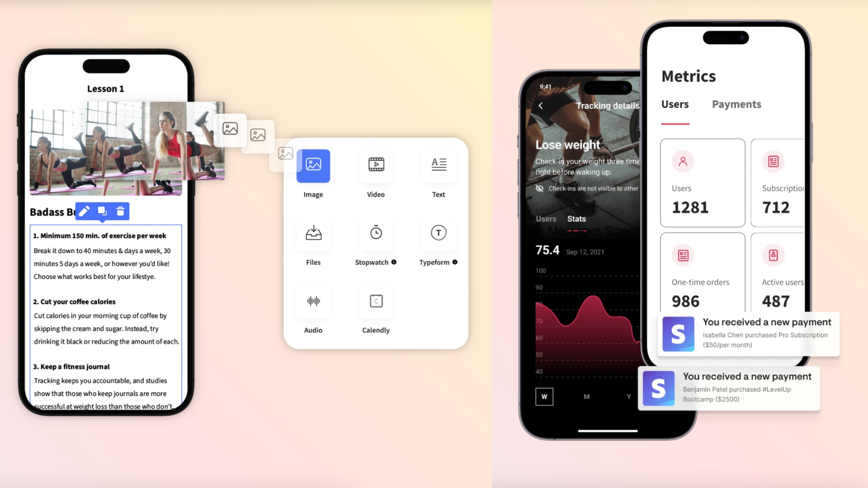
Task: Switch to the Users metrics tab
Action: pyautogui.click(x=675, y=104)
